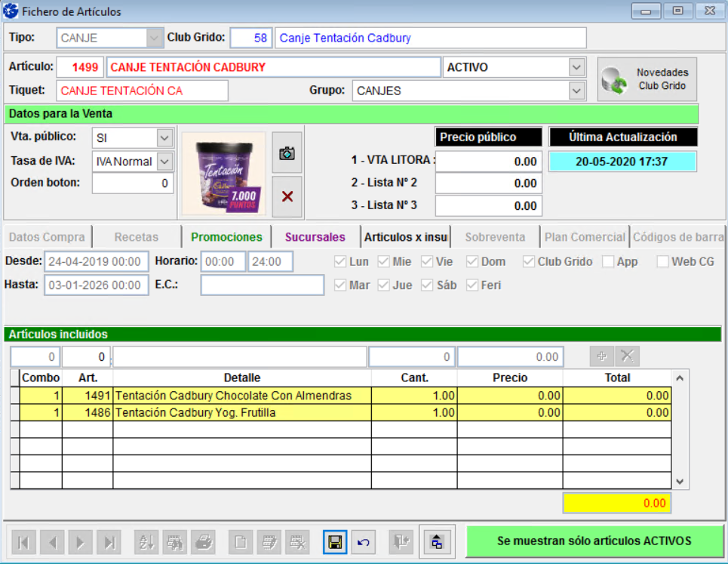The width and height of the screenshot is (728, 564).
Task: Select the Promociones tab
Action: pyautogui.click(x=226, y=237)
